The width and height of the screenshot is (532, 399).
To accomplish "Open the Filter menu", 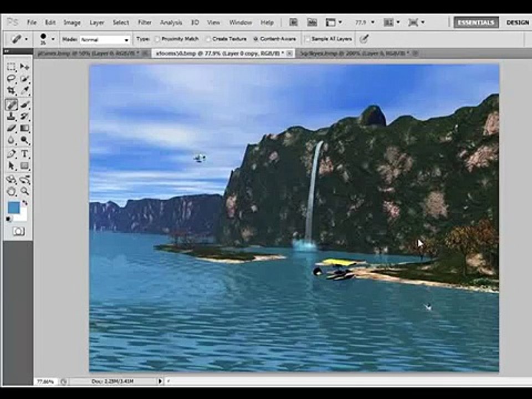I will pyautogui.click(x=145, y=22).
